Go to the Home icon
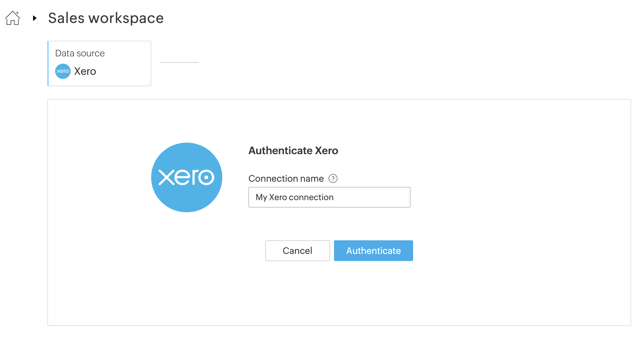644x342 pixels. pos(13,18)
